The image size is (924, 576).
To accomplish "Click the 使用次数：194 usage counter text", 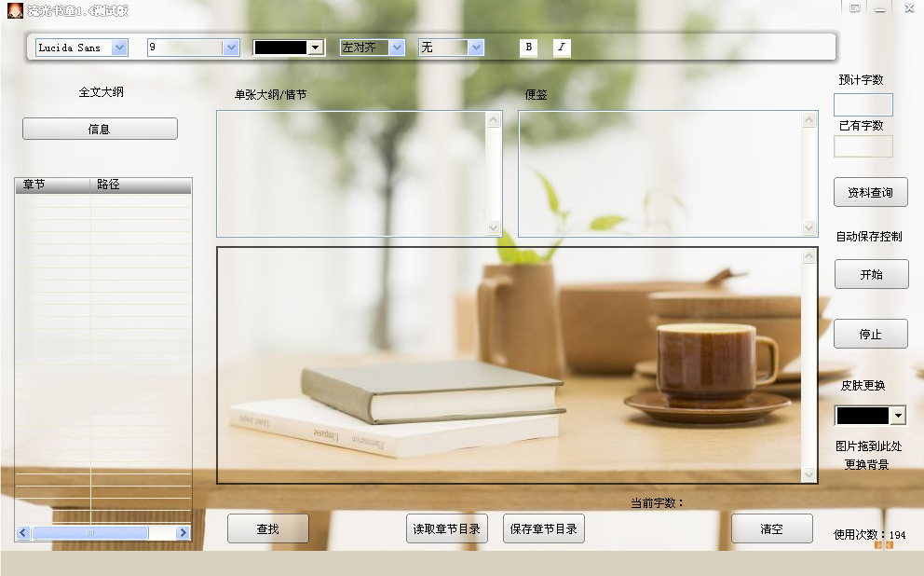I will (x=870, y=535).
